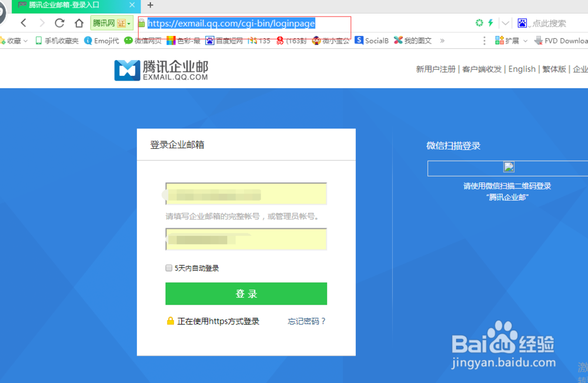Image resolution: width=588 pixels, height=383 pixels.
Task: Click the enterprise email account input field
Action: point(246,194)
